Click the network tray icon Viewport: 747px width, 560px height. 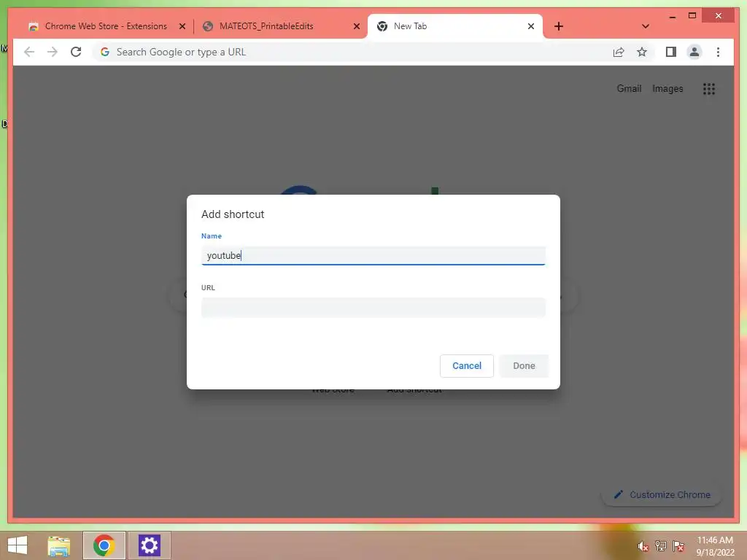tap(661, 546)
